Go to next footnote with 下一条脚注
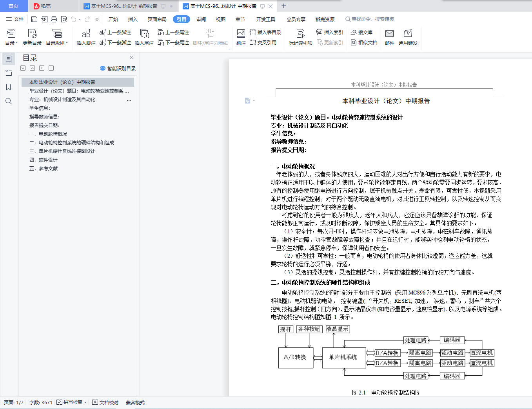The width and height of the screenshot is (532, 409). 115,42
